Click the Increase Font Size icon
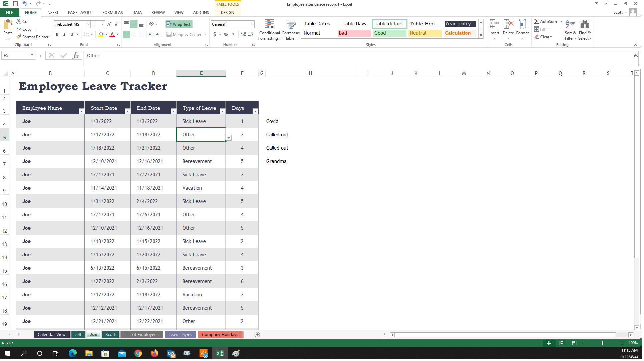This screenshot has height=361, width=644. point(109,24)
